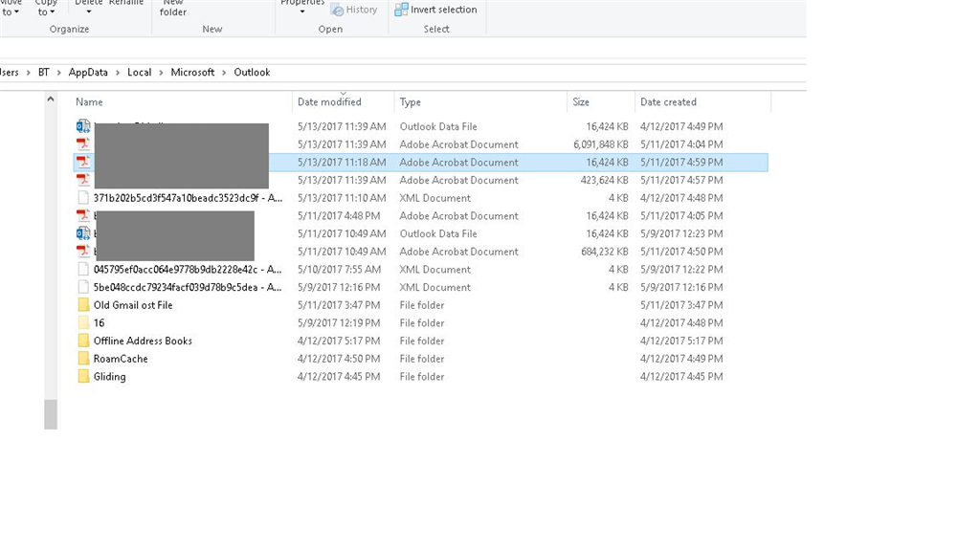This screenshot has height=551, width=980.
Task: Click the New folder button
Action: [x=173, y=8]
